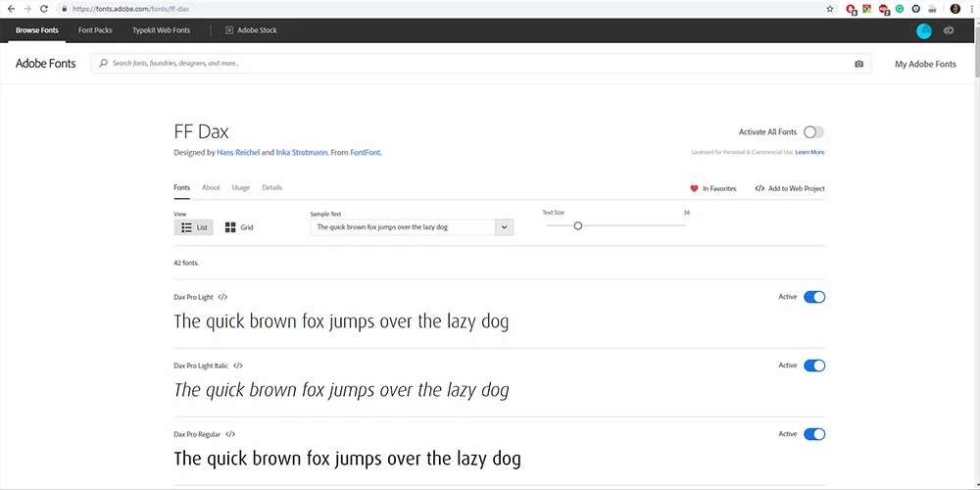
Task: Open the blue Adobe account avatar
Action: pyautogui.click(x=924, y=30)
